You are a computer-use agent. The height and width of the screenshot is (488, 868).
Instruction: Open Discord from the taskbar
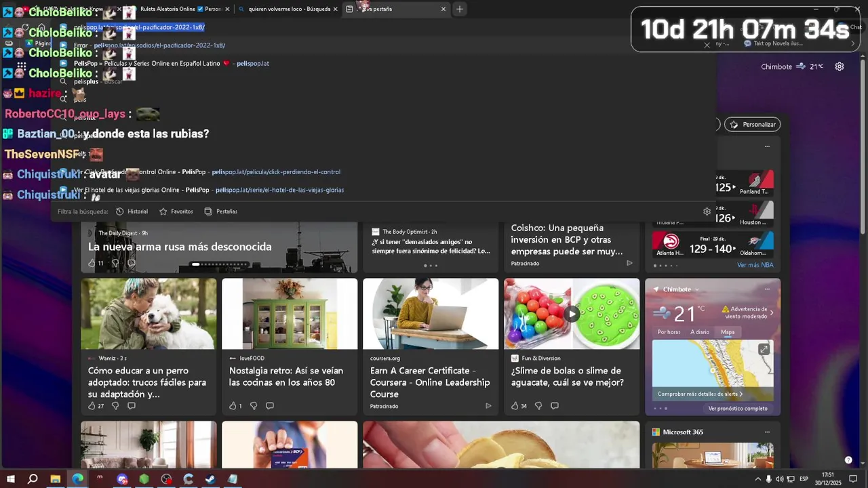click(122, 479)
